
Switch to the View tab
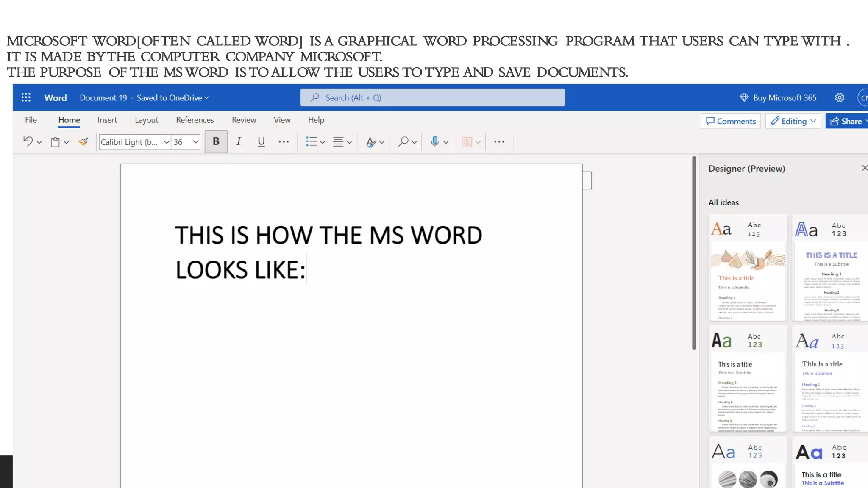(x=282, y=120)
